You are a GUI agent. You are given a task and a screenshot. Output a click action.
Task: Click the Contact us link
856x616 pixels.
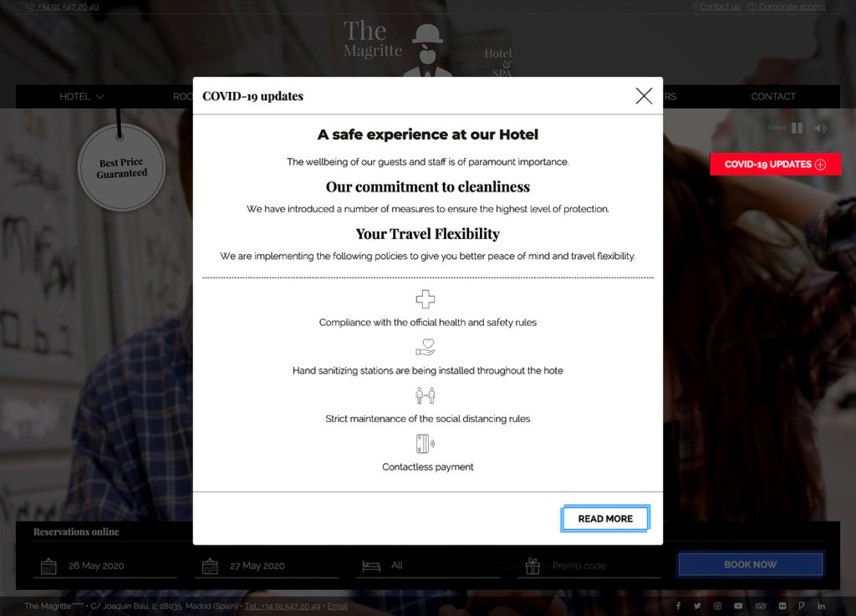pos(720,7)
